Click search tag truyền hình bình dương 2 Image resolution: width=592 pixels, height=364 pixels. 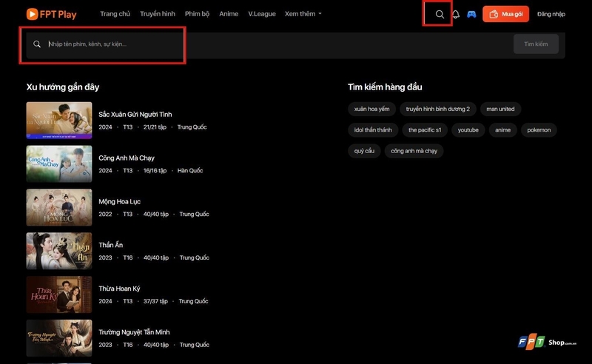point(438,109)
